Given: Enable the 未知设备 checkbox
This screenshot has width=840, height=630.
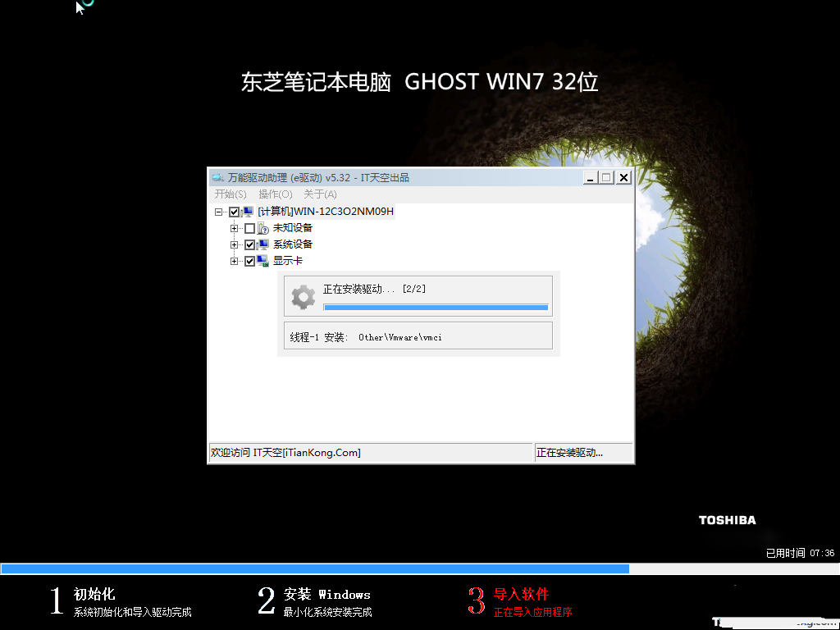Looking at the screenshot, I should click(x=250, y=228).
